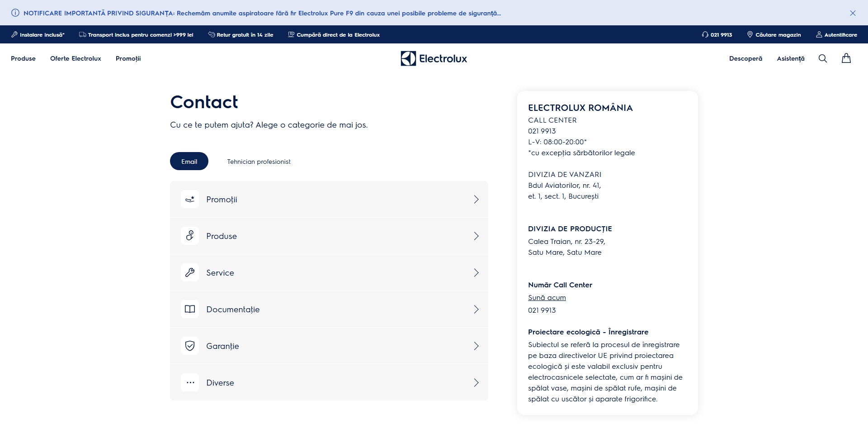Click the info icon in notification banner
The height and width of the screenshot is (448, 868).
point(15,13)
